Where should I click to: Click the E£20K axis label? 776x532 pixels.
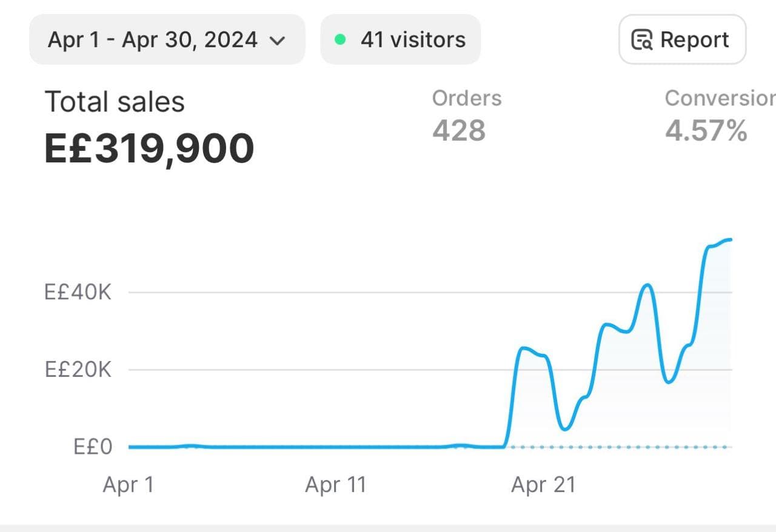click(x=78, y=370)
